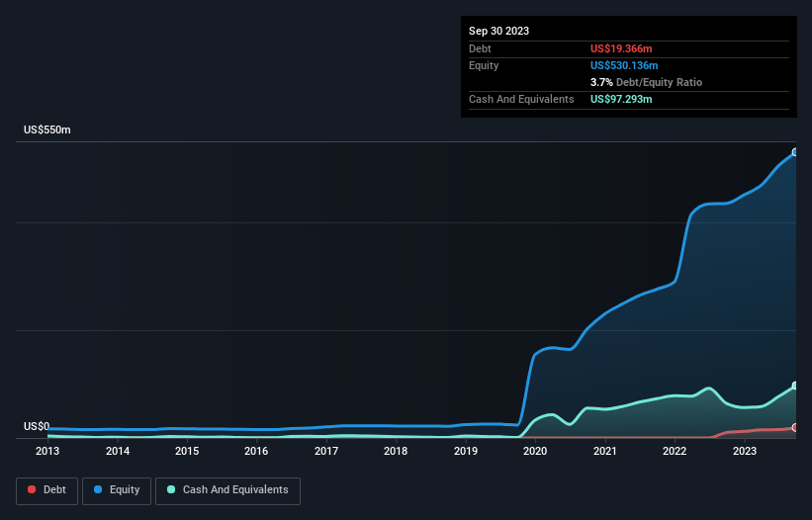This screenshot has width=812, height=520.
Task: Click the 2017 x-axis label
Action: (326, 451)
